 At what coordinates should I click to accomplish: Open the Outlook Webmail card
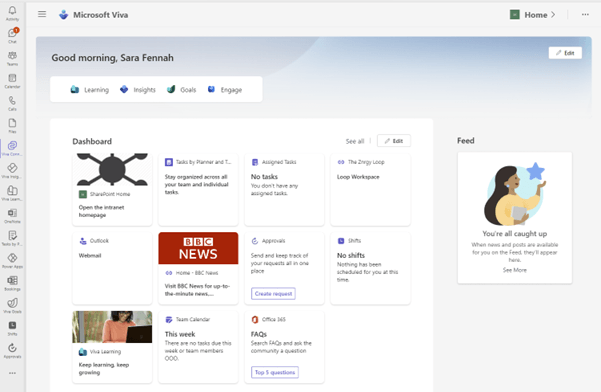tap(112, 268)
